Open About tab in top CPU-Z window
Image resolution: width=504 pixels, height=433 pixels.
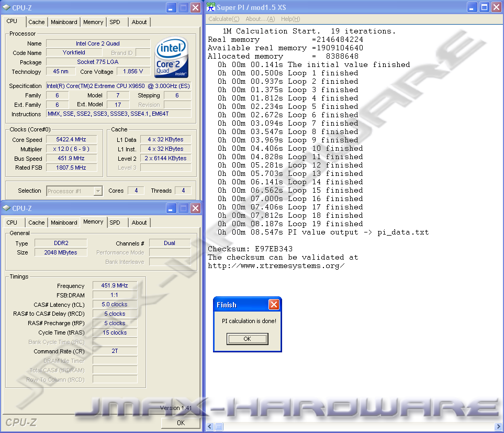point(139,22)
